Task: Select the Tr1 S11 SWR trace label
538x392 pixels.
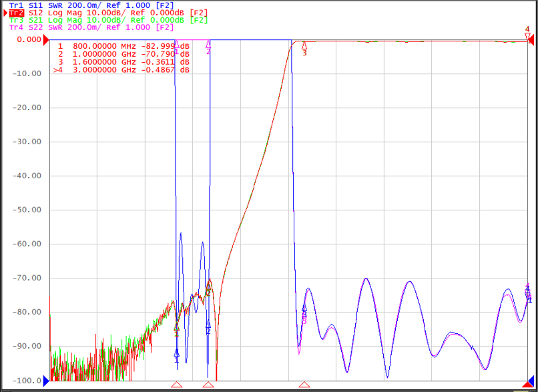Action: [91, 5]
